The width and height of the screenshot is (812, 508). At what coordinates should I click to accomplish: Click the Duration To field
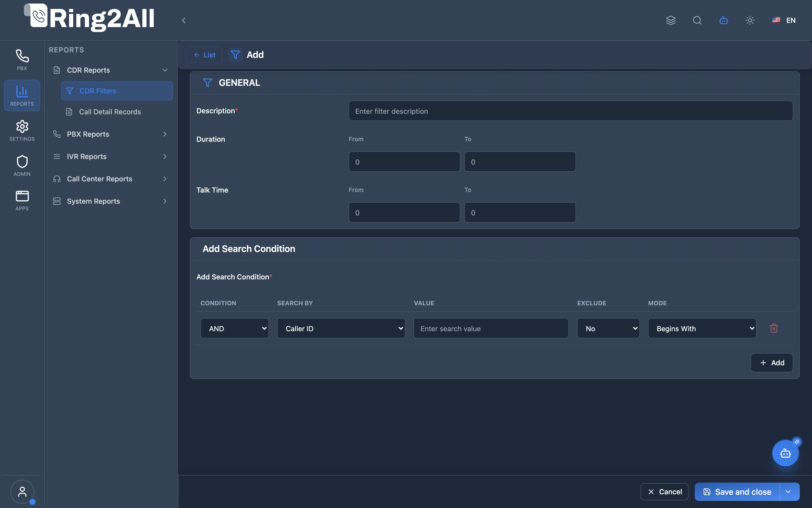pos(520,162)
